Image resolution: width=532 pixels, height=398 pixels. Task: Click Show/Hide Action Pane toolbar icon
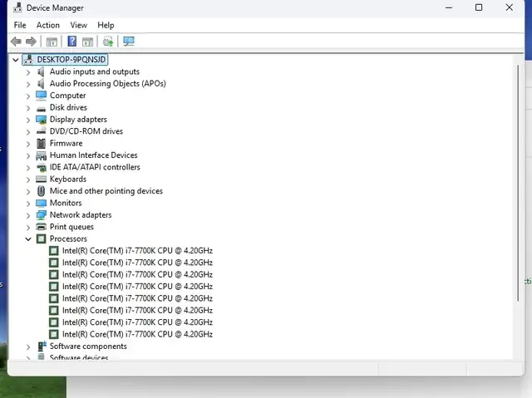(x=87, y=42)
